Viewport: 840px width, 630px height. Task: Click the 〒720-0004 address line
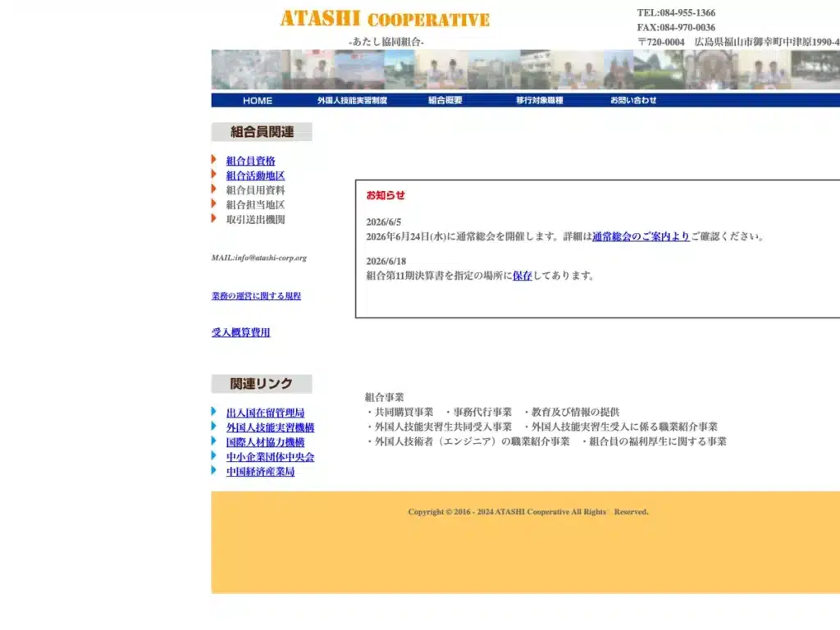[738, 42]
